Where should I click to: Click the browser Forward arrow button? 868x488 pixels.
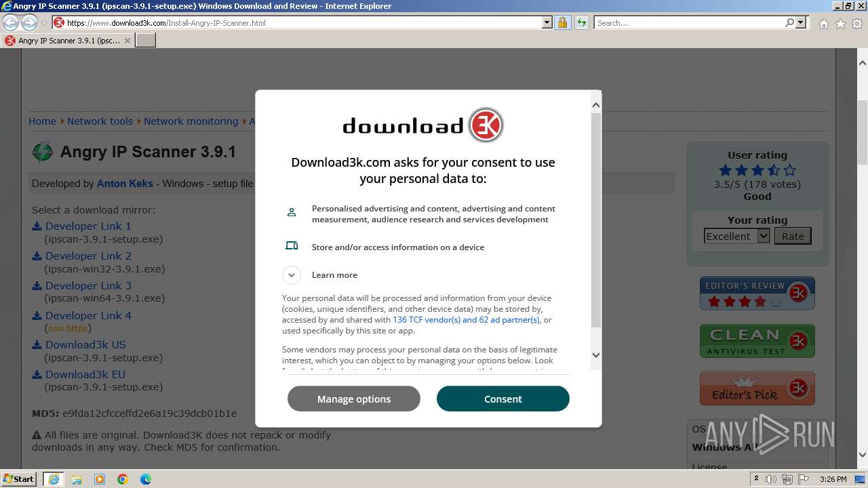[x=29, y=22]
